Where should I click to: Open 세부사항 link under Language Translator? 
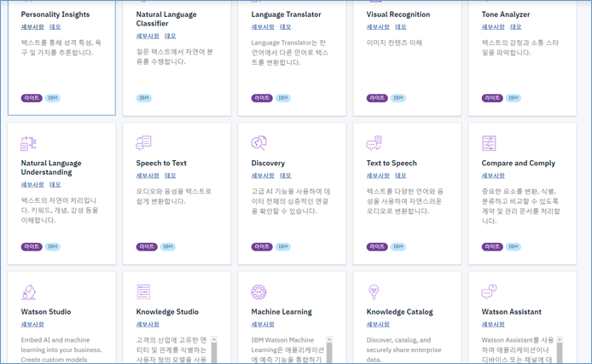263,26
